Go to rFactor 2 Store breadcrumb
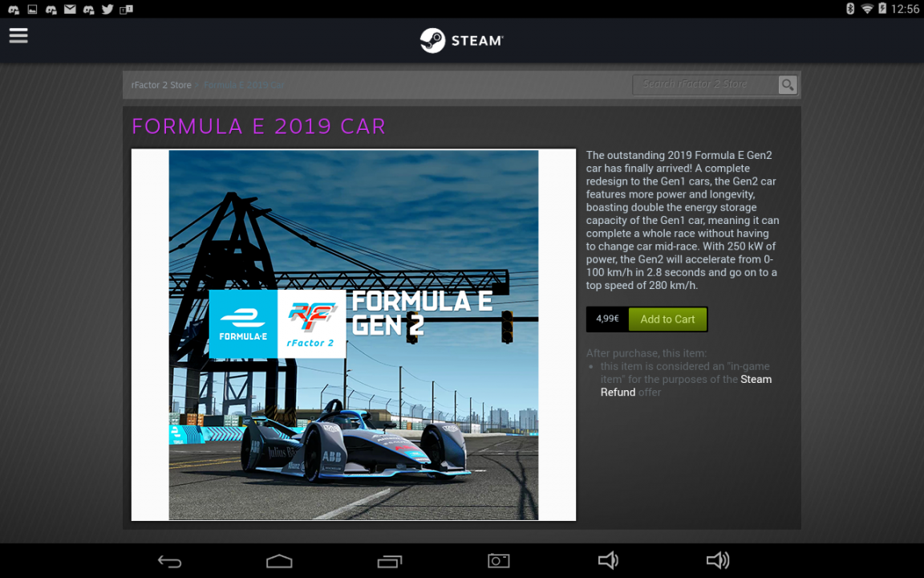The height and width of the screenshot is (578, 924). pos(161,85)
